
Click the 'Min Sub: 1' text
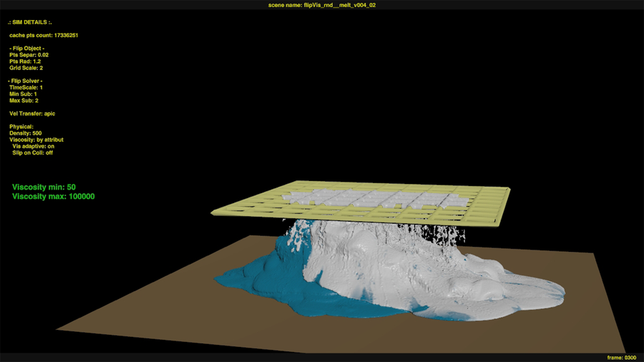tap(23, 94)
